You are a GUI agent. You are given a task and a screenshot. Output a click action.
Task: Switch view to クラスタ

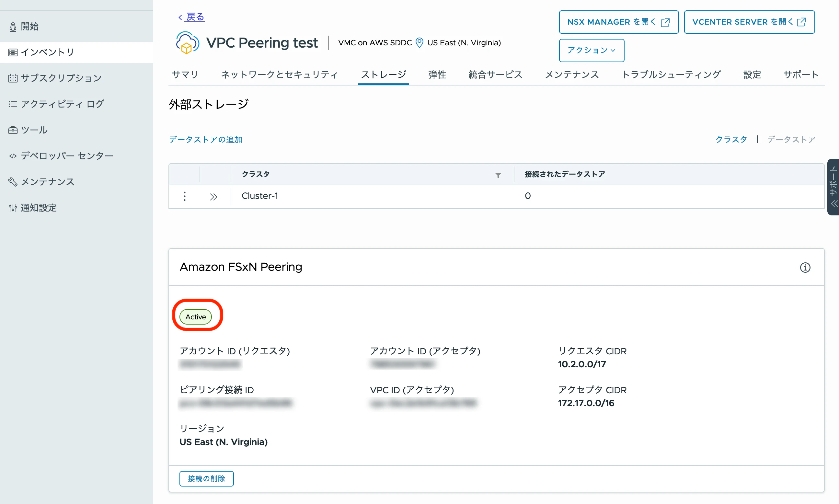[x=731, y=140]
